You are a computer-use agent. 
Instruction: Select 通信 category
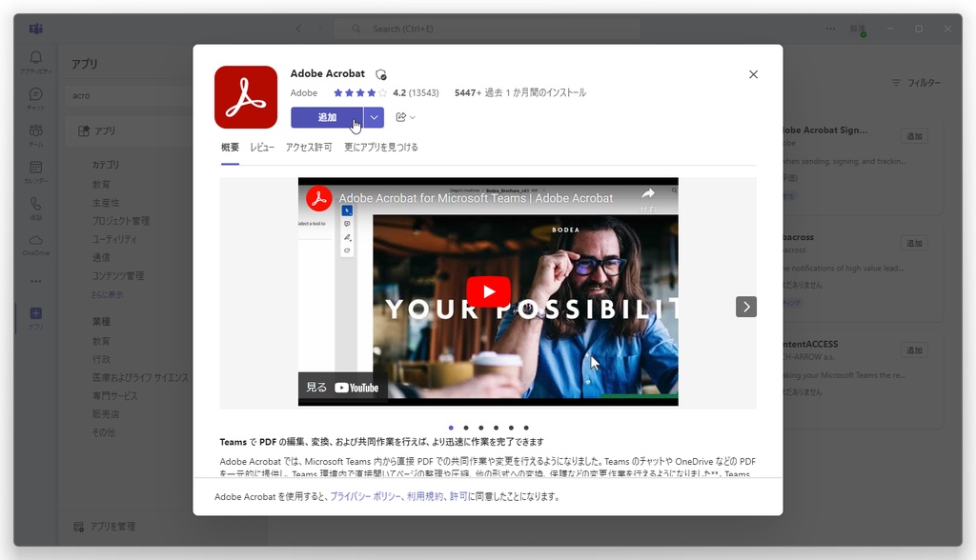[101, 257]
